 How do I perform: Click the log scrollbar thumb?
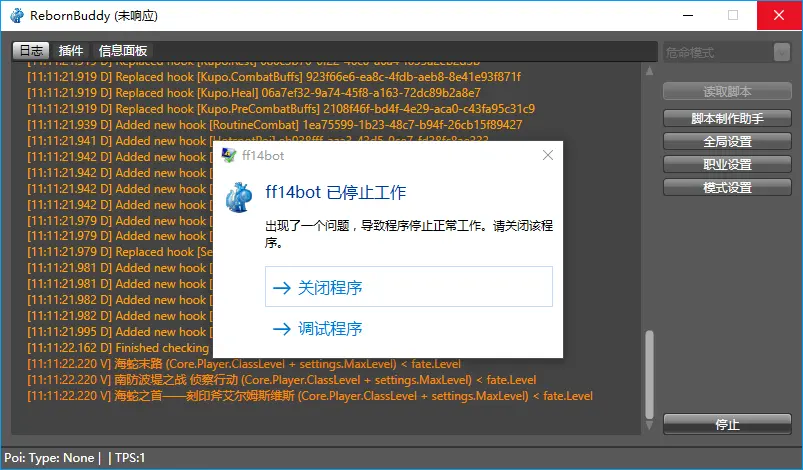[649, 375]
